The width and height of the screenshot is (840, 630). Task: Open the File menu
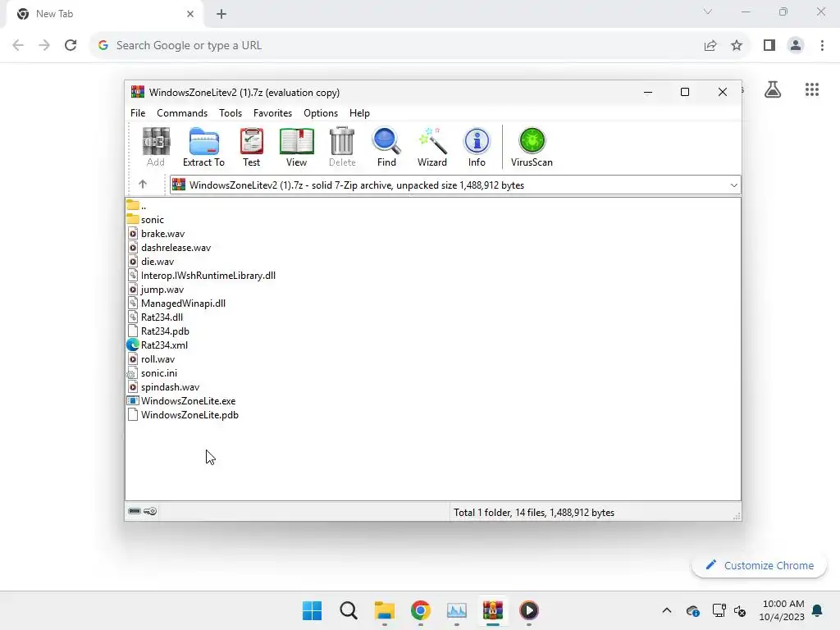tap(138, 113)
